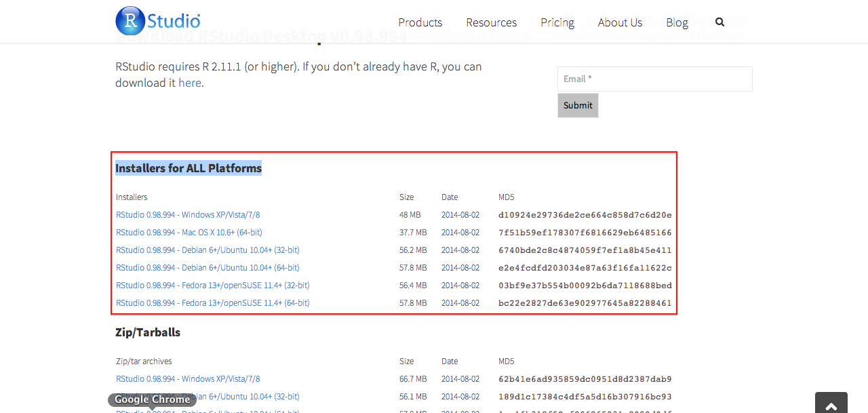
Task: Click the 37.7 MB size of Mac installer
Action: click(413, 233)
